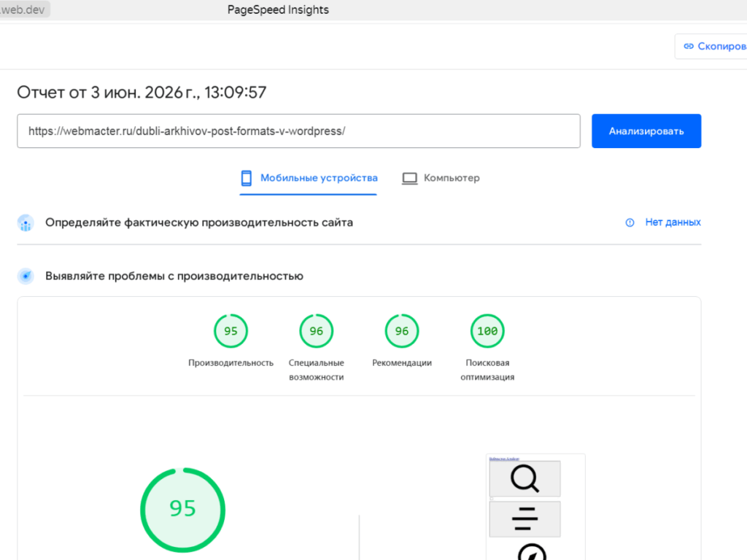
Task: Click the performance diagnostics icon
Action: point(26,276)
